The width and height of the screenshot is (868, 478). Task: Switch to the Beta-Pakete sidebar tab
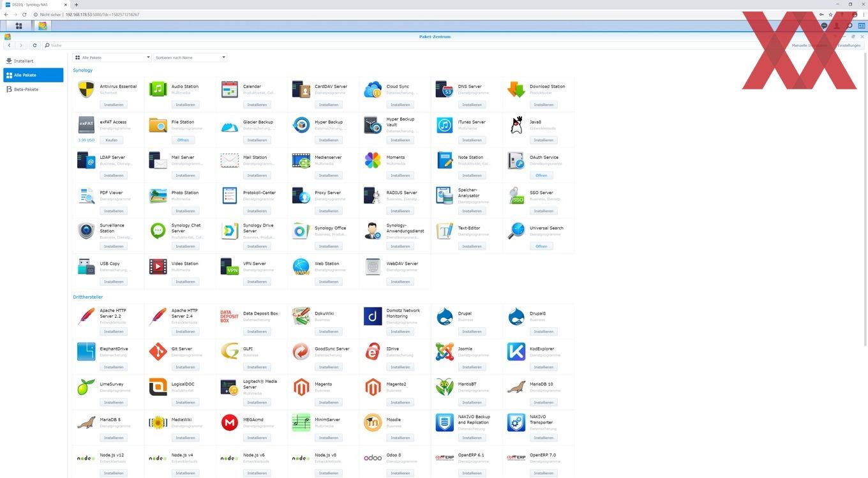tap(33, 89)
